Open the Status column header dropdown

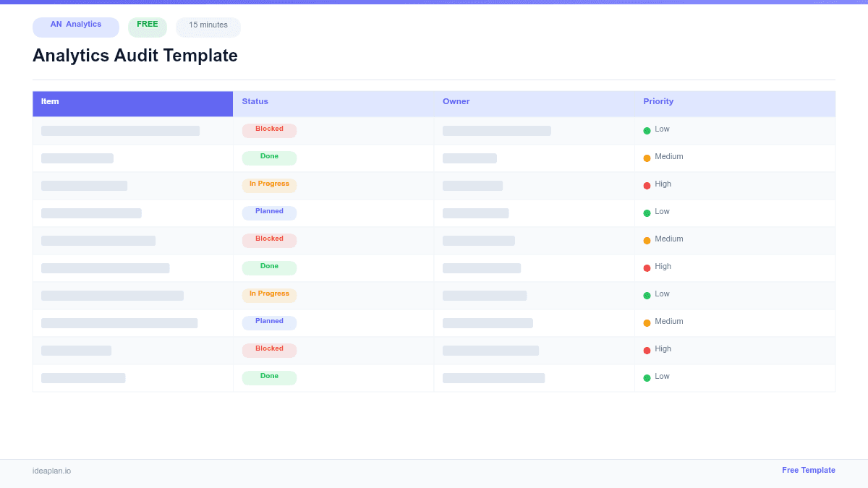tap(255, 101)
